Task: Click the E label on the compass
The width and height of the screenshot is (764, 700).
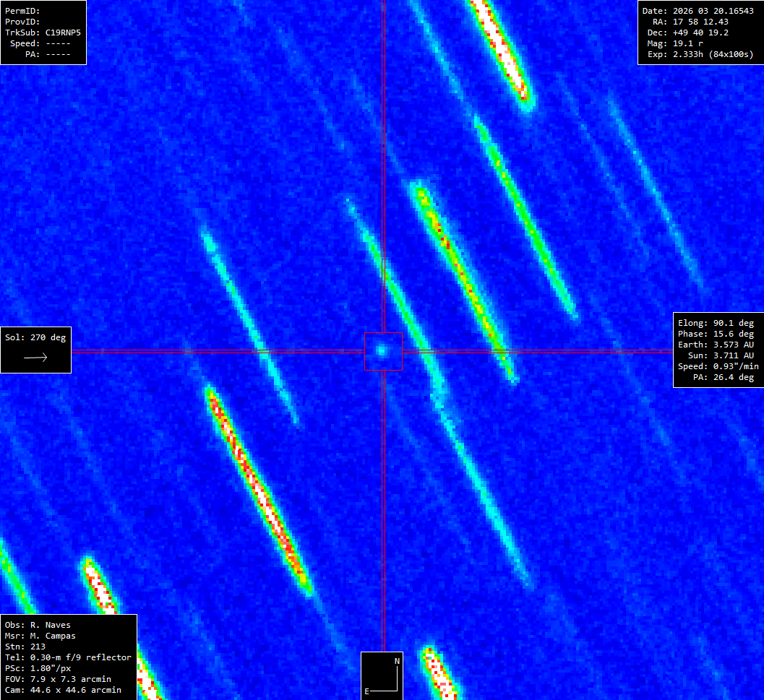Action: click(x=366, y=691)
